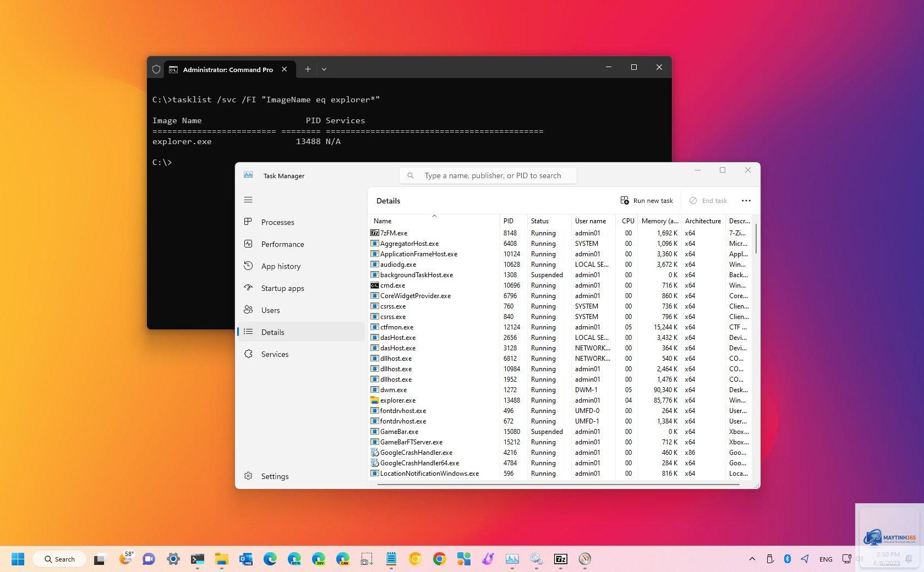
Task: Click the vertical scrollbar in Details list
Action: pyautogui.click(x=756, y=238)
